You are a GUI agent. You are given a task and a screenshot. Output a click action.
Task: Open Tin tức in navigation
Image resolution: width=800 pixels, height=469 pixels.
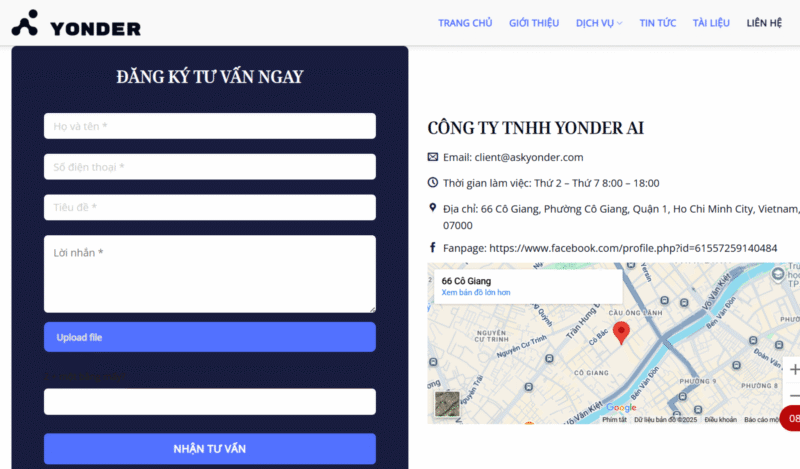pyautogui.click(x=657, y=23)
